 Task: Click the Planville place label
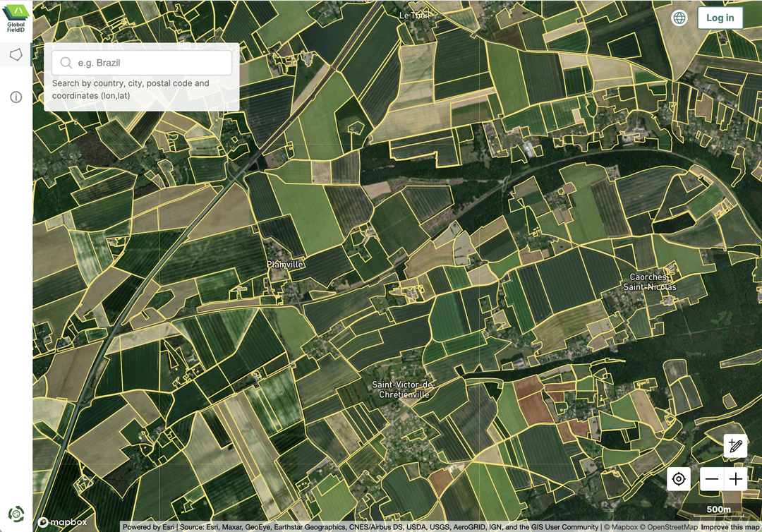[x=285, y=265]
